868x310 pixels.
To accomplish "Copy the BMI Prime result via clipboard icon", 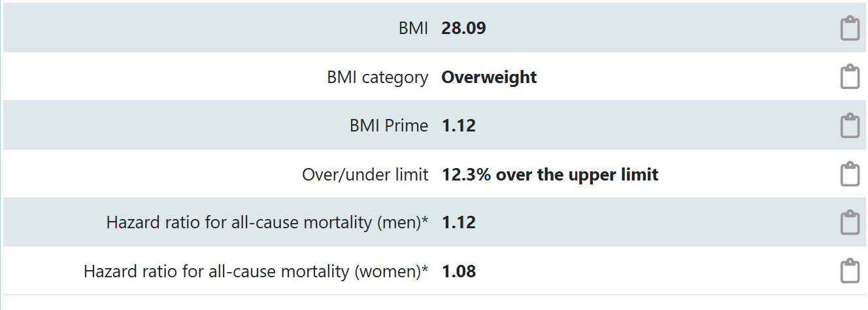I will tap(850, 126).
